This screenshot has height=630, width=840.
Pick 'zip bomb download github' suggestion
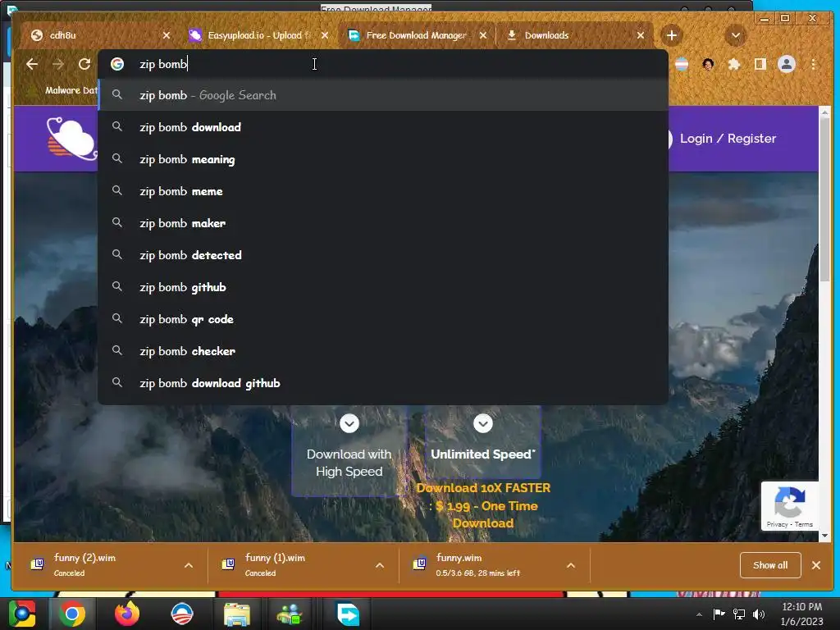click(x=383, y=383)
